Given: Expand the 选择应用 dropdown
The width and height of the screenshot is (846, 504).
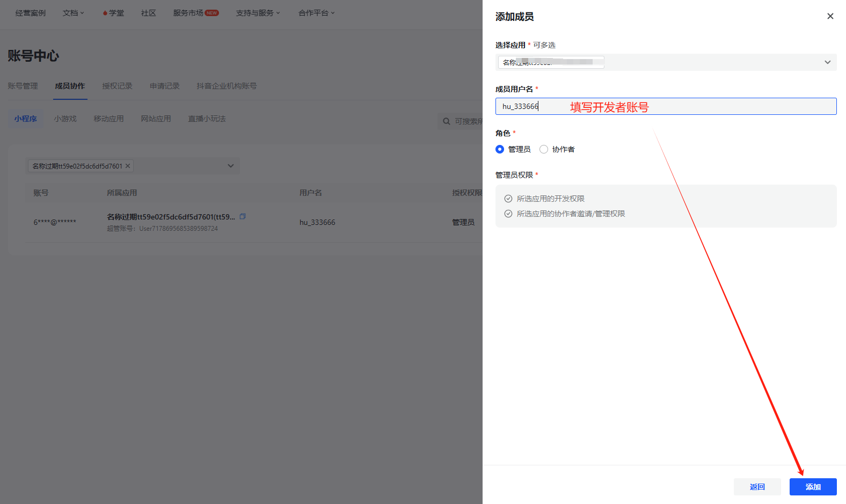Looking at the screenshot, I should 827,62.
